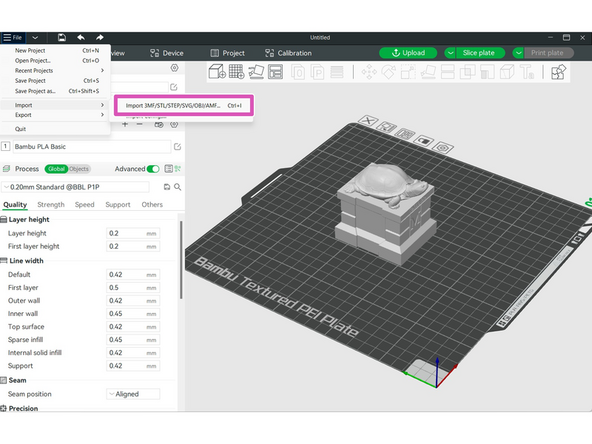Viewport: 592px width, 444px height.
Task: Click the Split to parts icon
Action: coord(318,72)
